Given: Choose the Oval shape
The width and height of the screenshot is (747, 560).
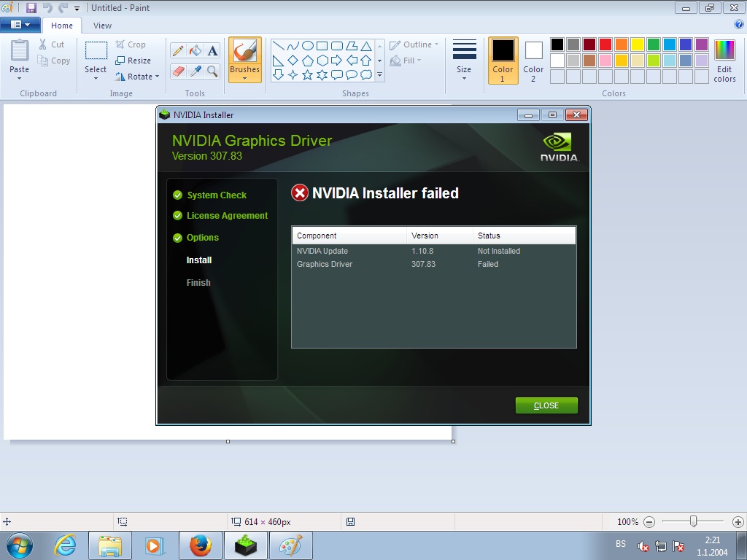Looking at the screenshot, I should pos(308,46).
